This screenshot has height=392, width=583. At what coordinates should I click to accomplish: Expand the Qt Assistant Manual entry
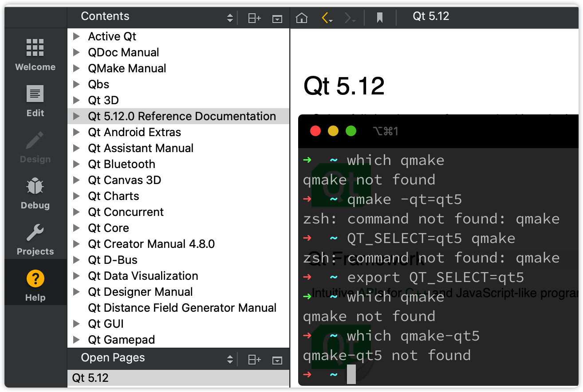point(76,148)
